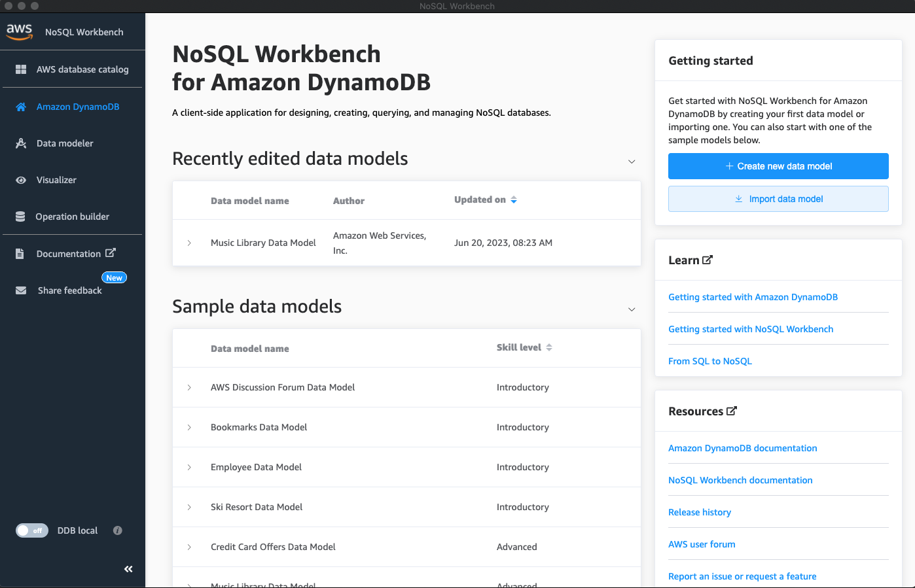Expand Ski Resort Data Model row
The width and height of the screenshot is (915, 588).
(x=189, y=507)
